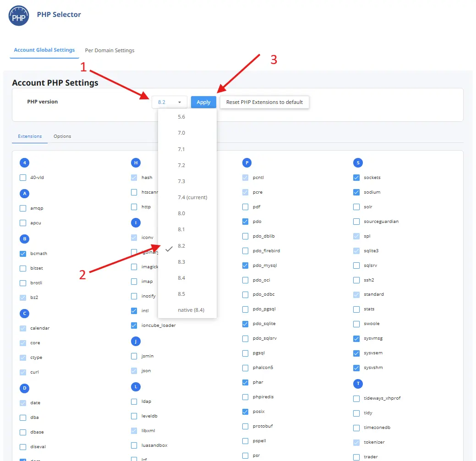
Task: Enable the pdo_pgsql extension checkbox
Action: point(245,309)
